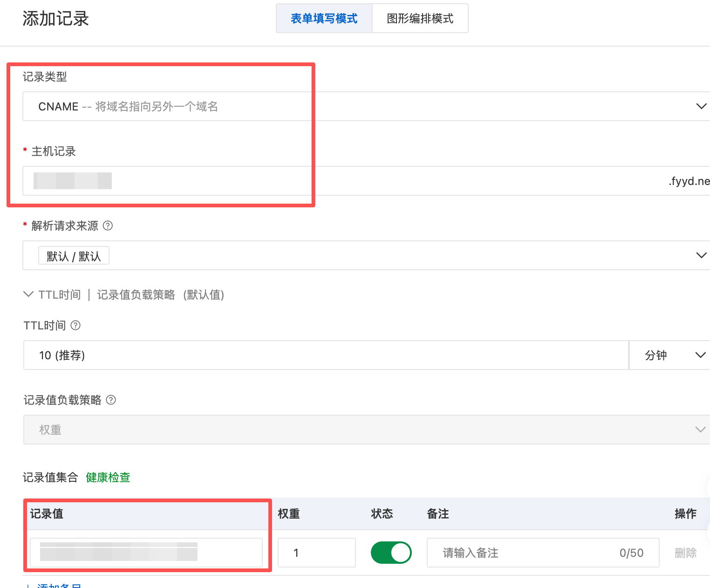
Task: Click help icon next to TTL时间
Action: point(75,326)
